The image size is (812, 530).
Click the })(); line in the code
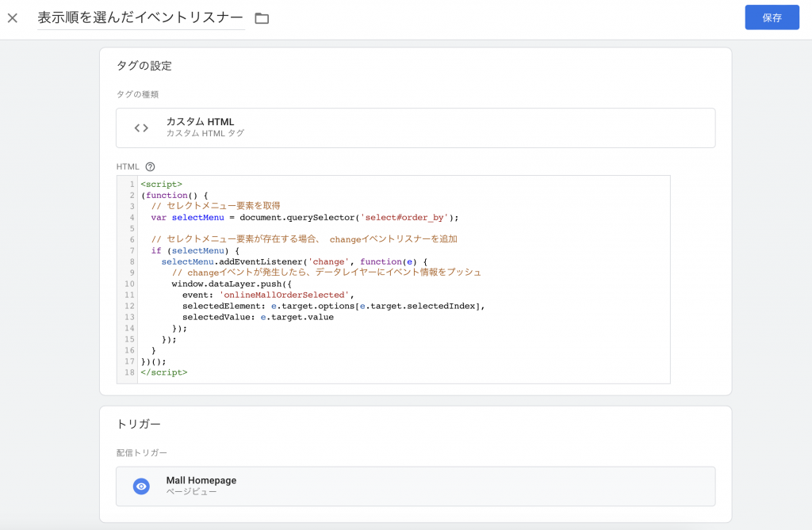[153, 361]
